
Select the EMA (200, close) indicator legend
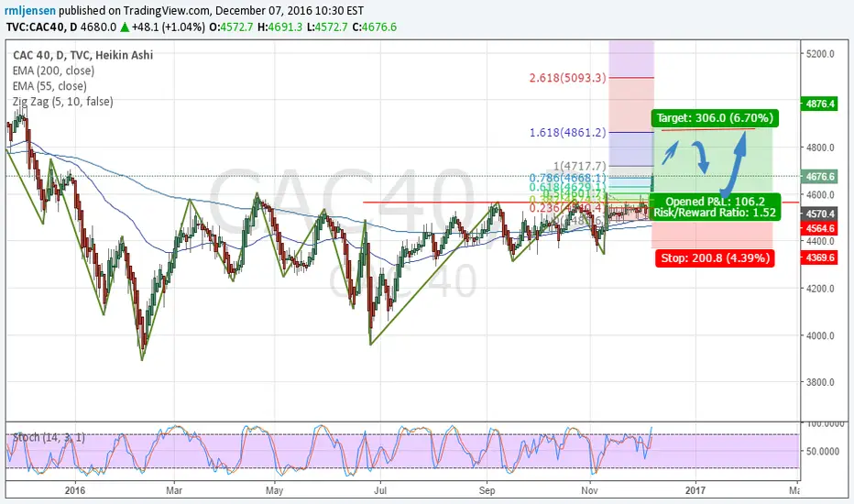(53, 71)
